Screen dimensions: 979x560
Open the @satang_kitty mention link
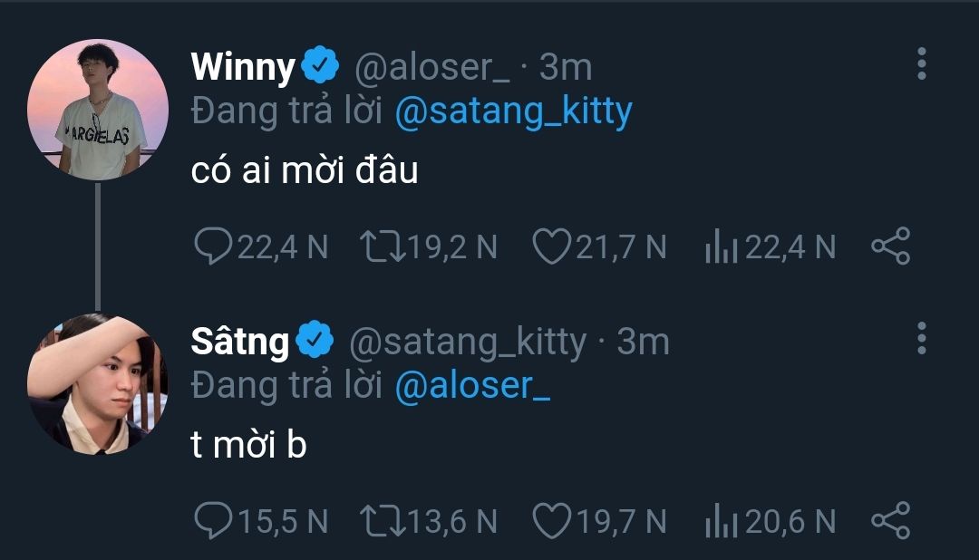click(514, 112)
